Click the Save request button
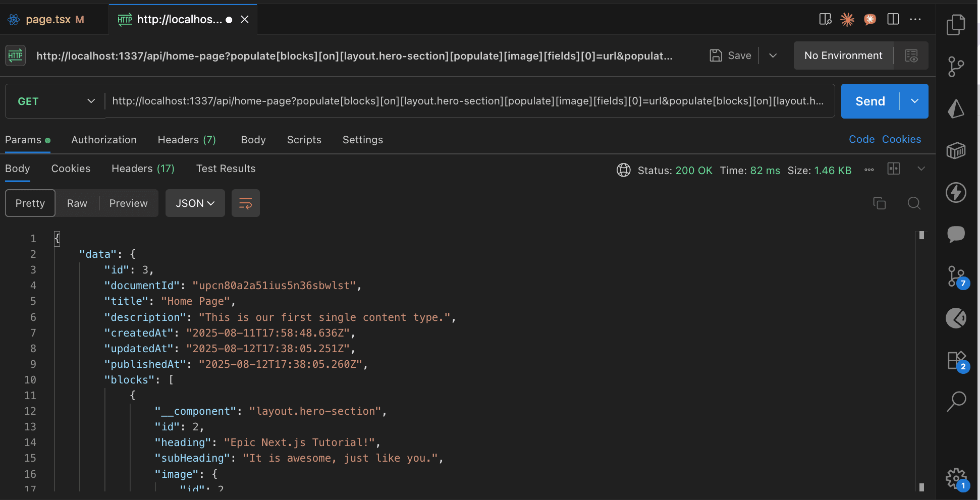980x500 pixels. [x=730, y=55]
